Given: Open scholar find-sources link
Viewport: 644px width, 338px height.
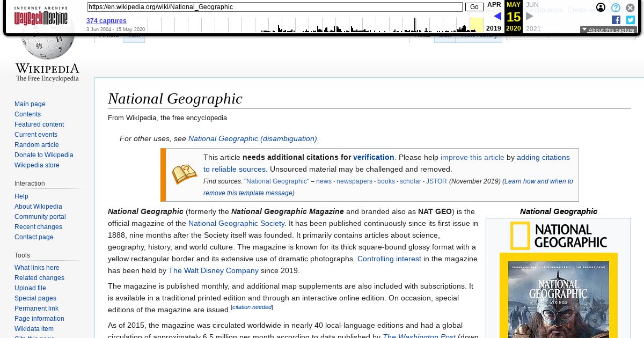Looking at the screenshot, I should coord(411,181).
